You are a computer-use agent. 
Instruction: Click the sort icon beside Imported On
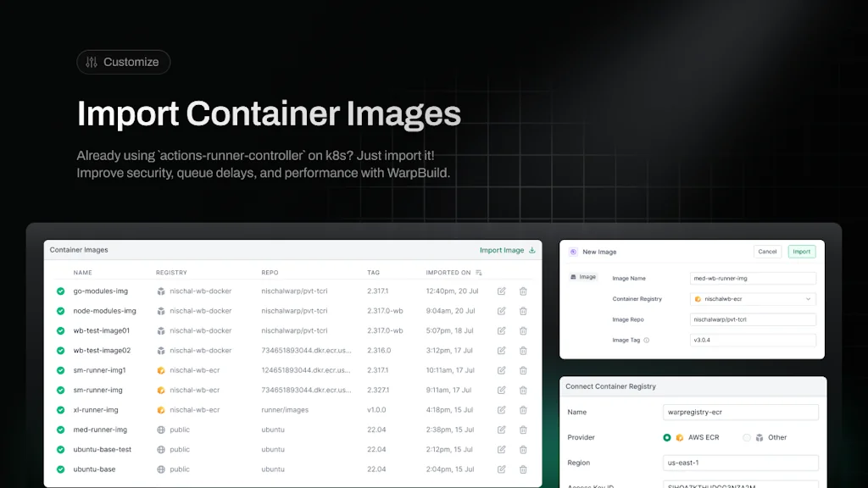(479, 273)
